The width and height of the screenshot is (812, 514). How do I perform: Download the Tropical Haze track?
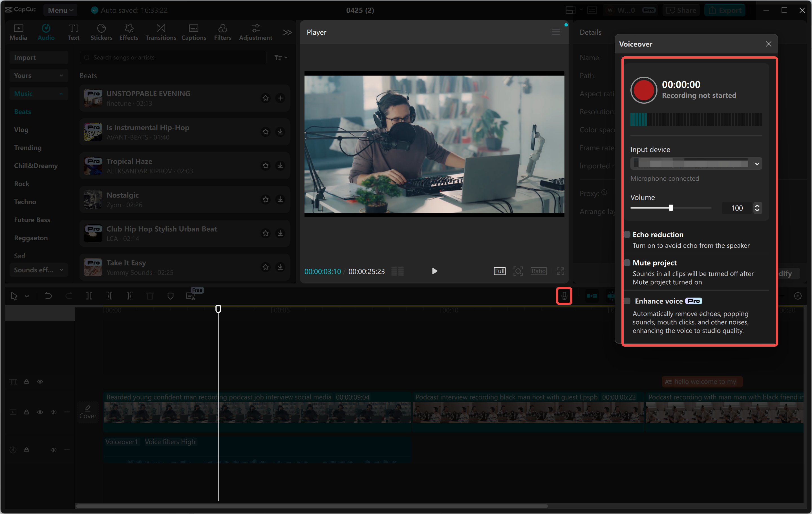point(280,165)
